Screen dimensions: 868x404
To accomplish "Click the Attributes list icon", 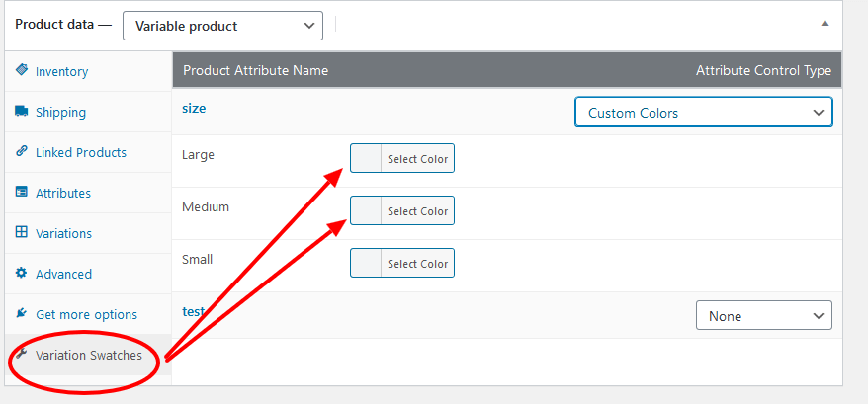I will point(21,193).
